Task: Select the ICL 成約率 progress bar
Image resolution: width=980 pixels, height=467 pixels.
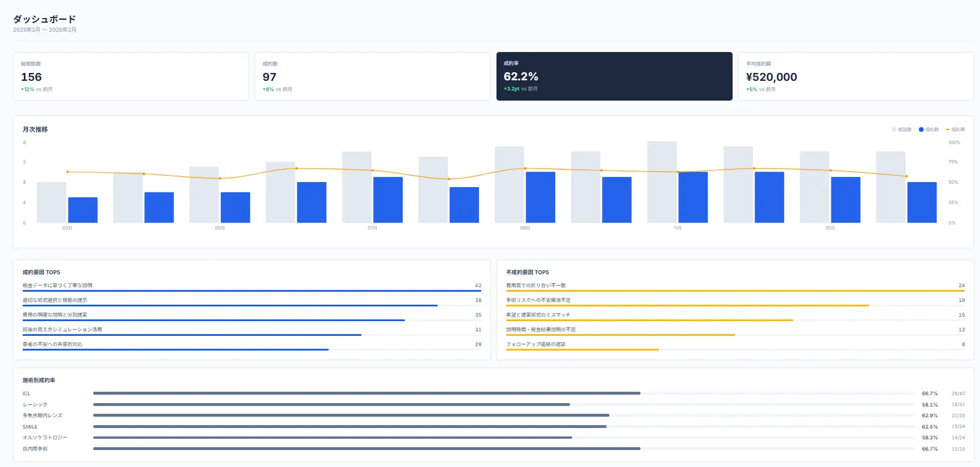Action: [x=503, y=393]
